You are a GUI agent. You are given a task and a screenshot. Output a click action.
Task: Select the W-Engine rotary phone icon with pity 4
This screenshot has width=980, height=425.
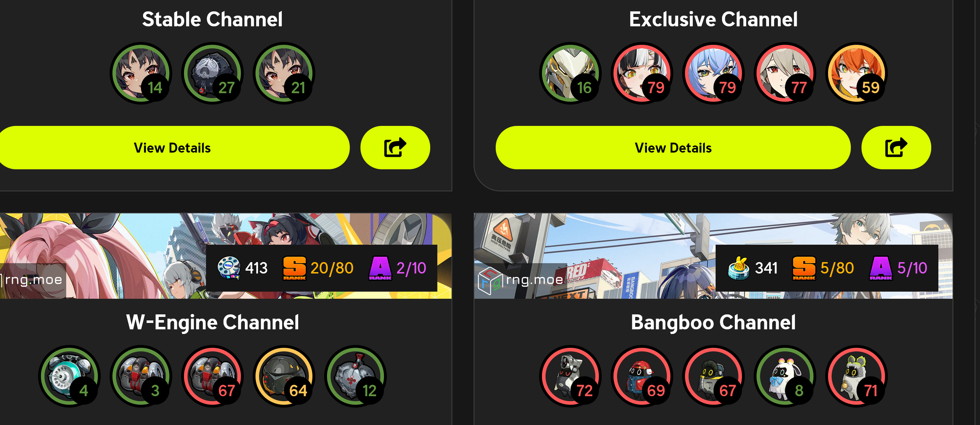(x=69, y=376)
